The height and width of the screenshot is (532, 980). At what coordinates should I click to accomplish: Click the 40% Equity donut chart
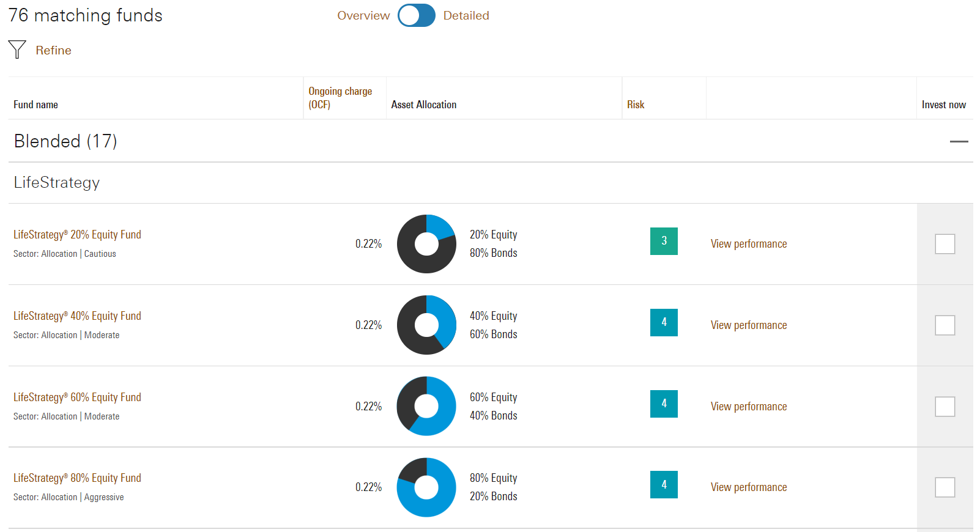(x=426, y=325)
